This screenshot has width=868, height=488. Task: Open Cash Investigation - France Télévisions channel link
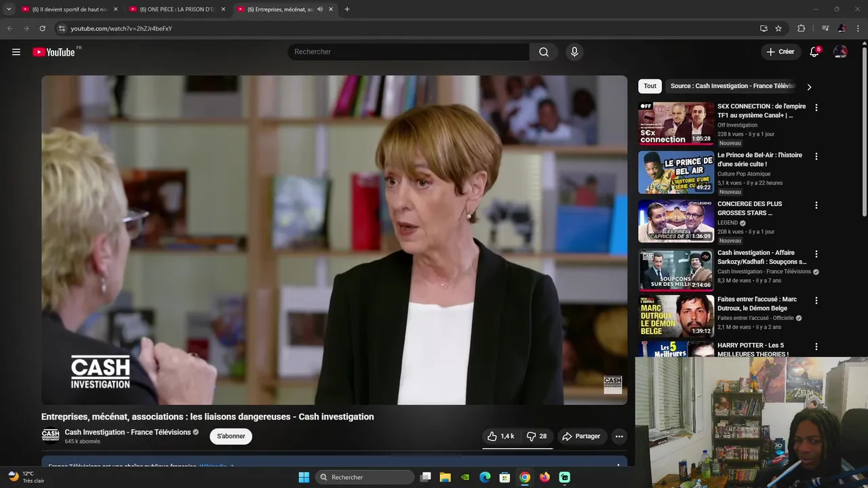pos(127,432)
